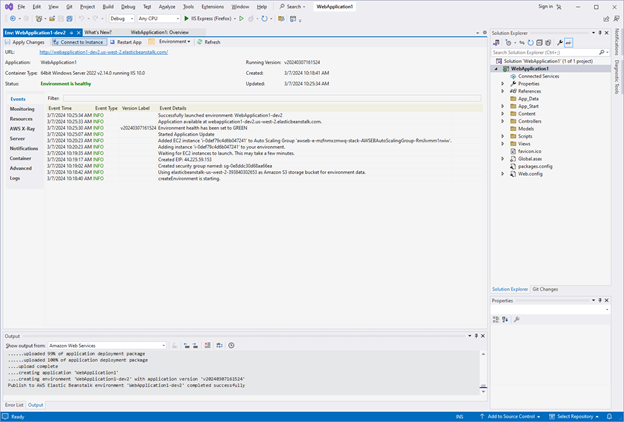Open the Debug configuration dropdown
The image size is (624, 422).
[121, 18]
